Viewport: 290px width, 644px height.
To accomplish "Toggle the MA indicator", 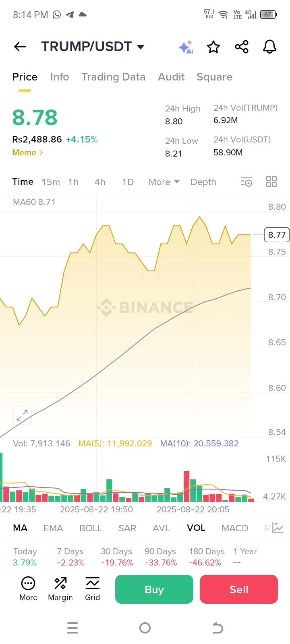I will (20, 528).
